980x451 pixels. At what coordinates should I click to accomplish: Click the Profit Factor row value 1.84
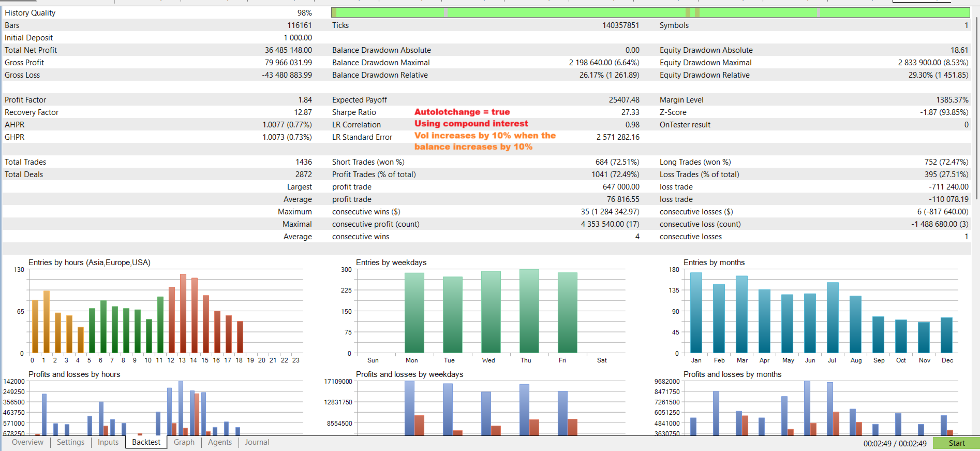coord(305,100)
